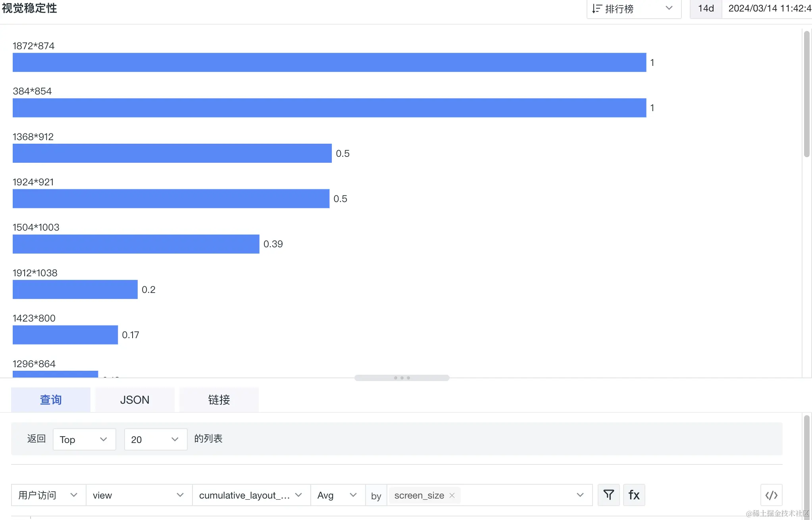Click the panel resize handle dots
Viewport: 812px width, 520px height.
(402, 377)
